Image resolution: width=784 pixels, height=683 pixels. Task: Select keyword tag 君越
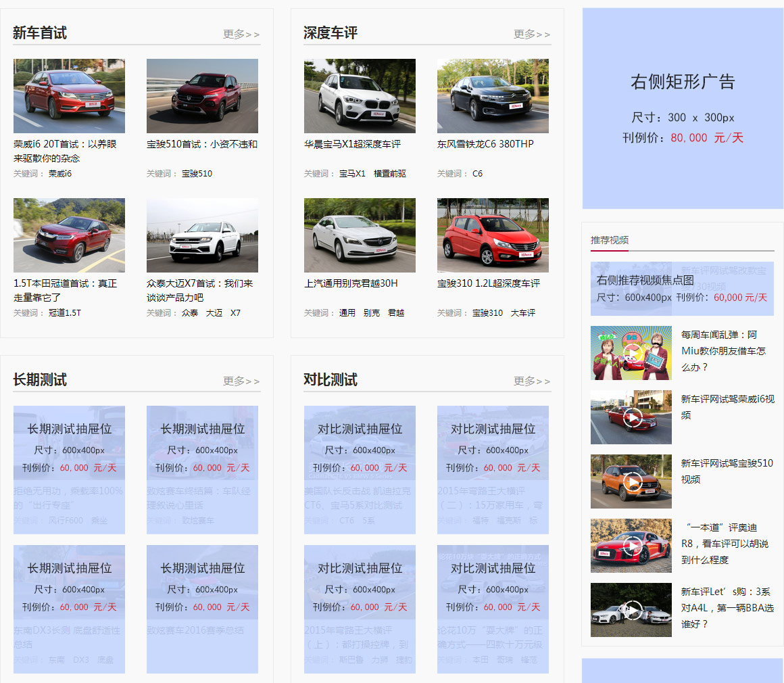pos(396,312)
